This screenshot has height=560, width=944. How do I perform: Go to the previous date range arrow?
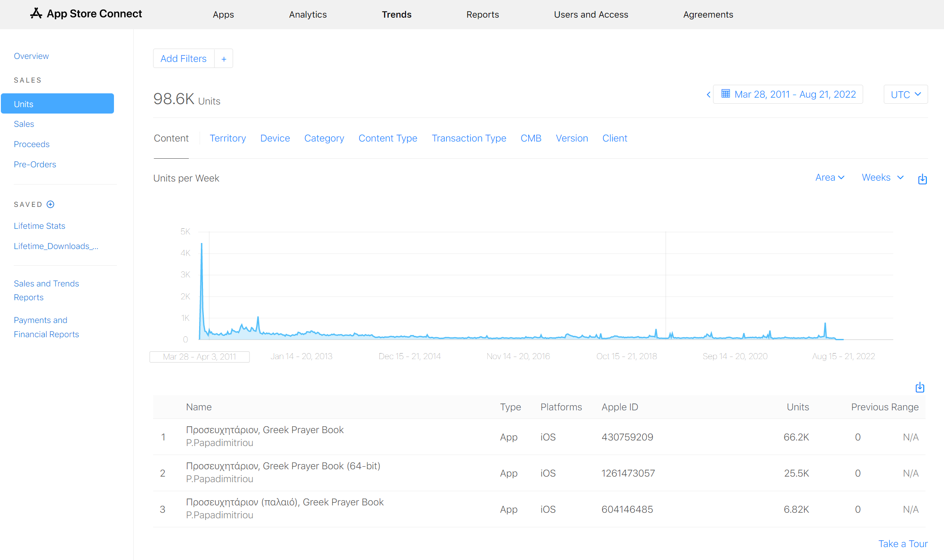(x=708, y=95)
